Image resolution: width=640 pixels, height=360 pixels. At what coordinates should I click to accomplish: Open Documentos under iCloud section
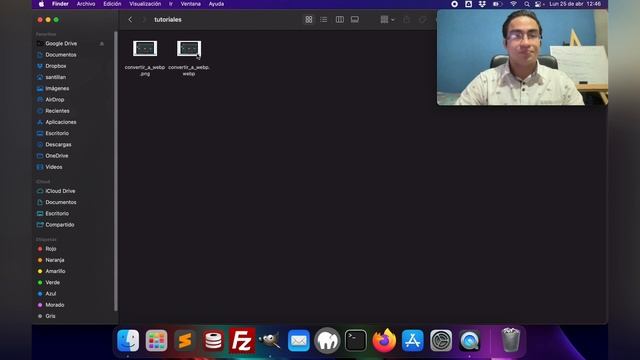(61, 202)
